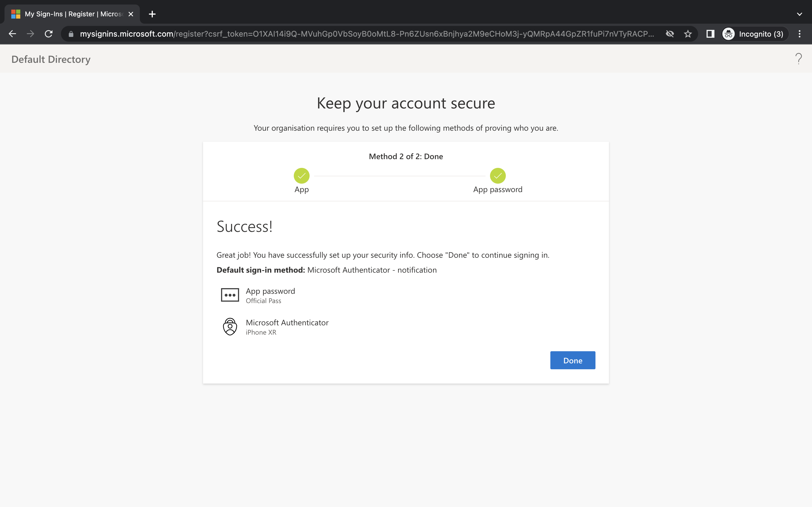Click the Microsoft Authenticator lock icon
Viewport: 812px width, 507px height.
pos(230,326)
